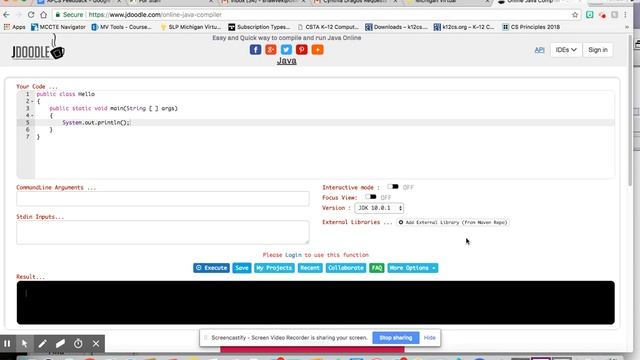Open the JDK version dropdown
Screen dimensions: 640x360
(379, 208)
